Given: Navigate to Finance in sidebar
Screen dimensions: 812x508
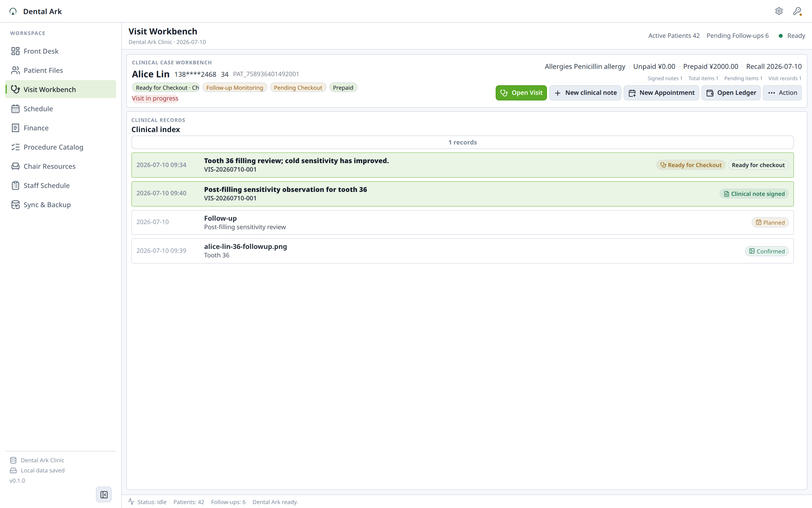Looking at the screenshot, I should click(61, 128).
